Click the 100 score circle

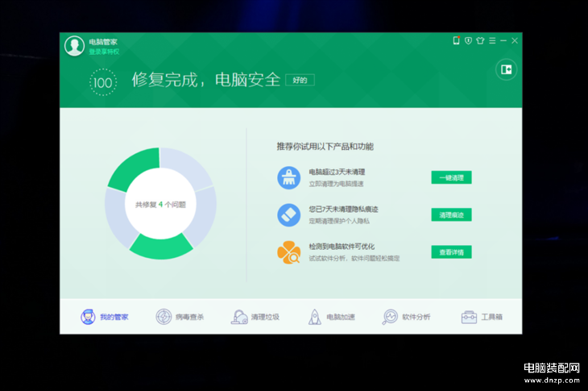(x=103, y=82)
